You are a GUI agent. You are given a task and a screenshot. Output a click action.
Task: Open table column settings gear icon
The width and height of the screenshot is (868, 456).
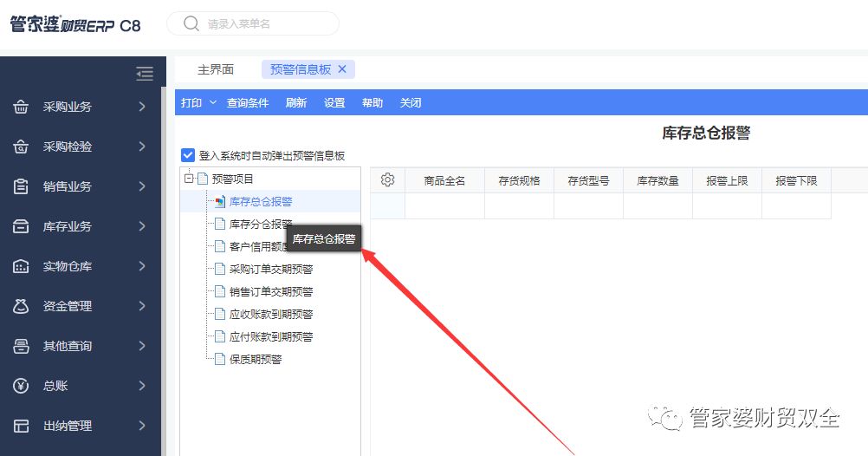[387, 179]
